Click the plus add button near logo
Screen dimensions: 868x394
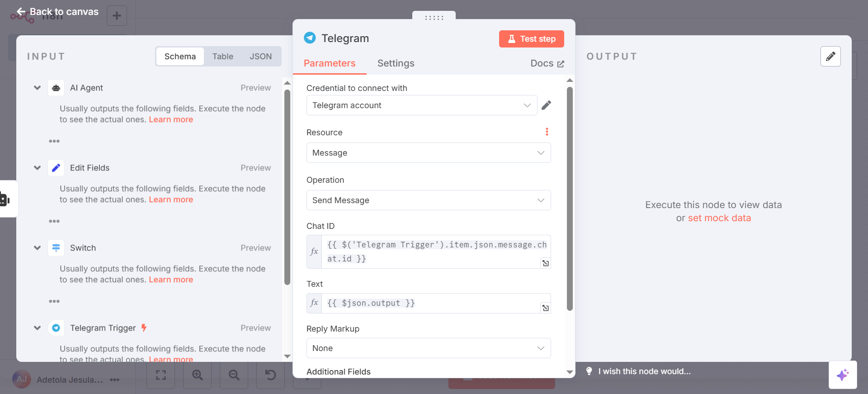click(x=117, y=16)
